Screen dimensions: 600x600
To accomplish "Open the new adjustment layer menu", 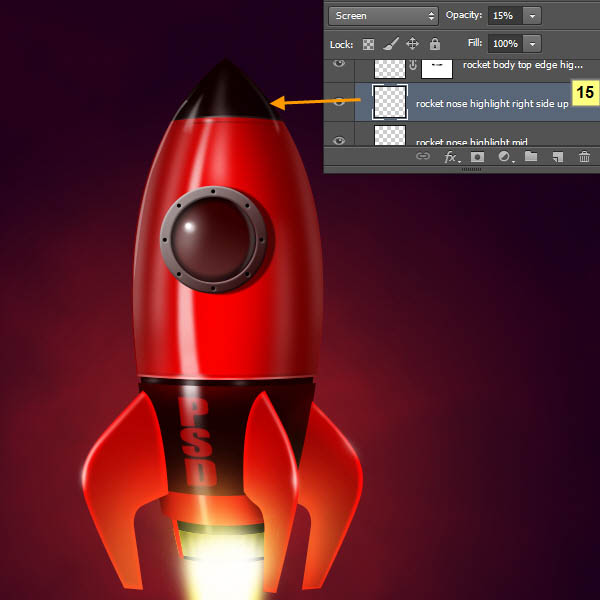I will [505, 157].
